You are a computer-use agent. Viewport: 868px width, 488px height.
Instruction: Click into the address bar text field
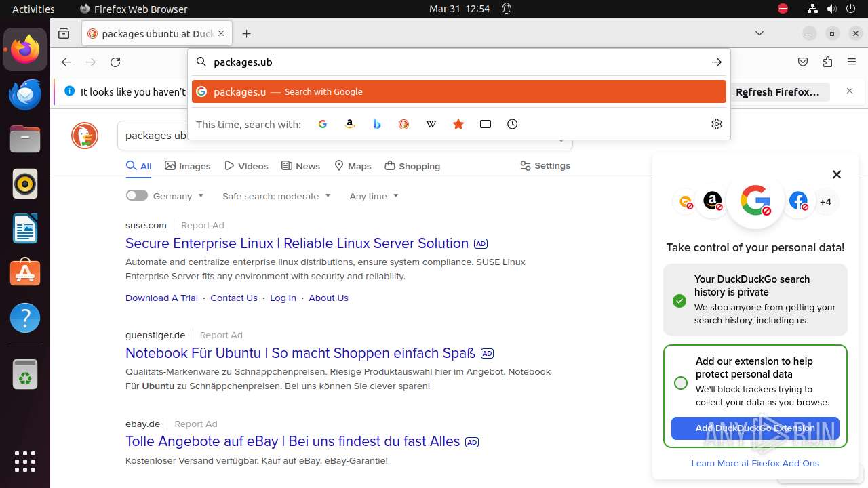tap(458, 62)
